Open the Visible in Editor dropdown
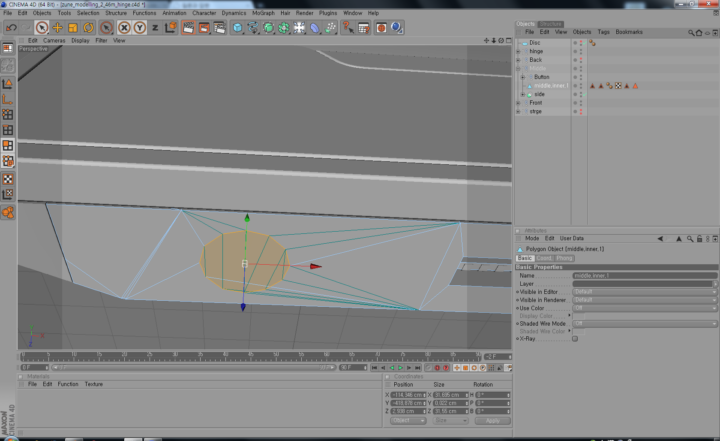This screenshot has width=720, height=441. click(x=645, y=292)
